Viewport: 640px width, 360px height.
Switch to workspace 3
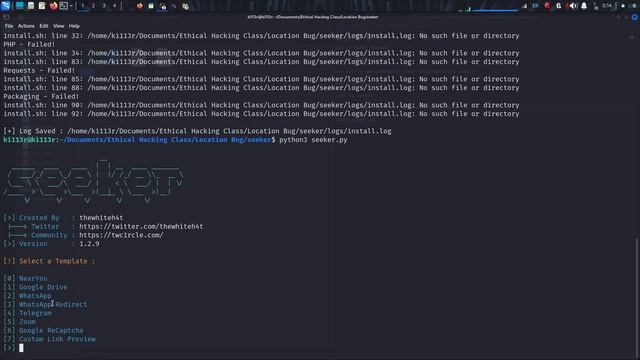(x=104, y=6)
